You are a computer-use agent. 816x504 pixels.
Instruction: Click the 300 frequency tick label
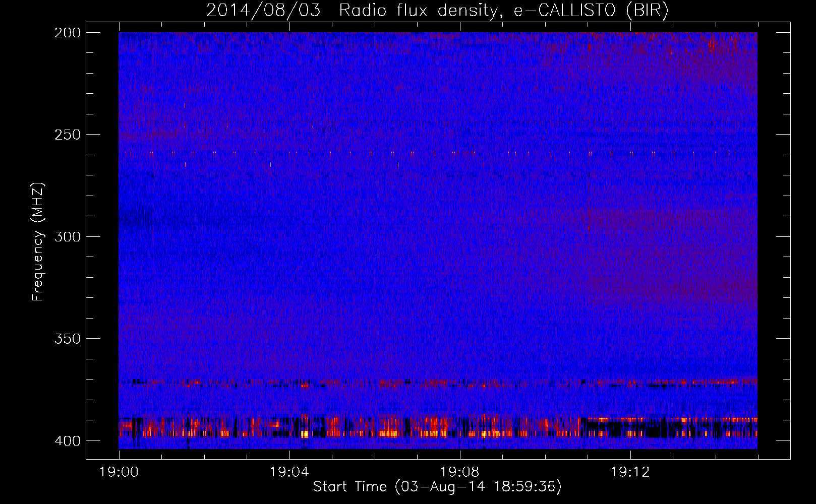pos(68,237)
